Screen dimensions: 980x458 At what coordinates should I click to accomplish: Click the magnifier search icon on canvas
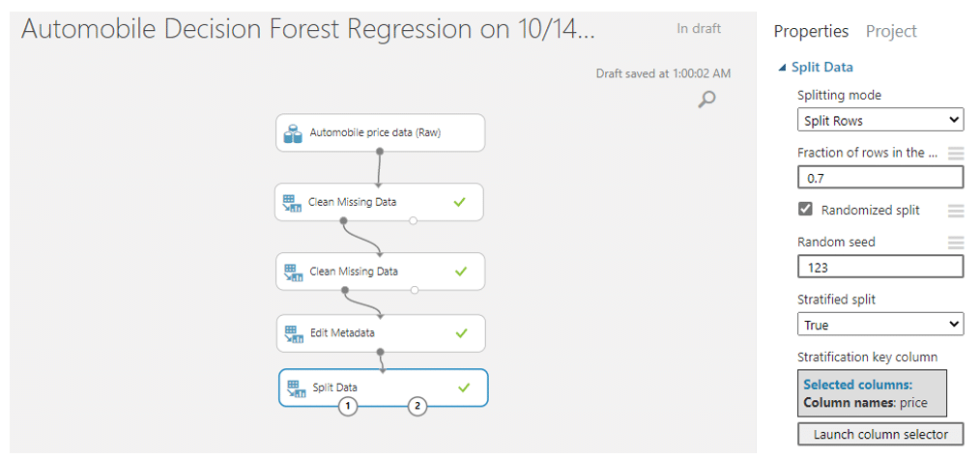coord(706,100)
